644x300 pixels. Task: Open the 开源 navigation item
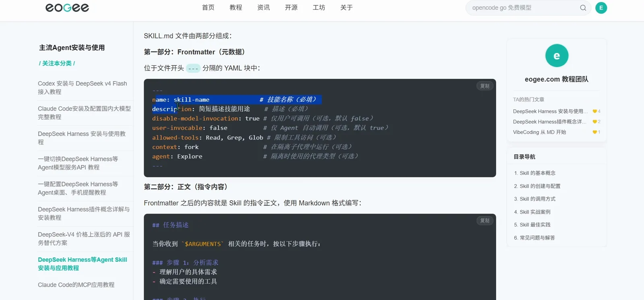click(x=291, y=8)
